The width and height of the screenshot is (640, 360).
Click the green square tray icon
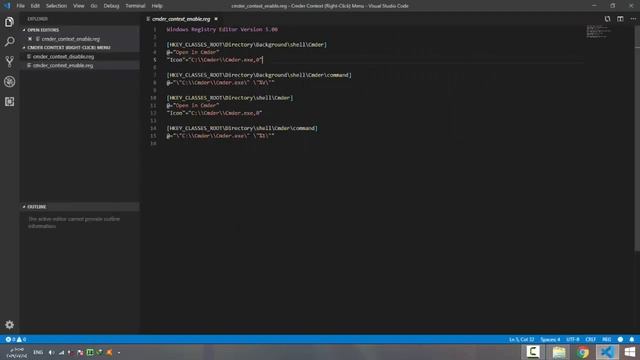90,352
